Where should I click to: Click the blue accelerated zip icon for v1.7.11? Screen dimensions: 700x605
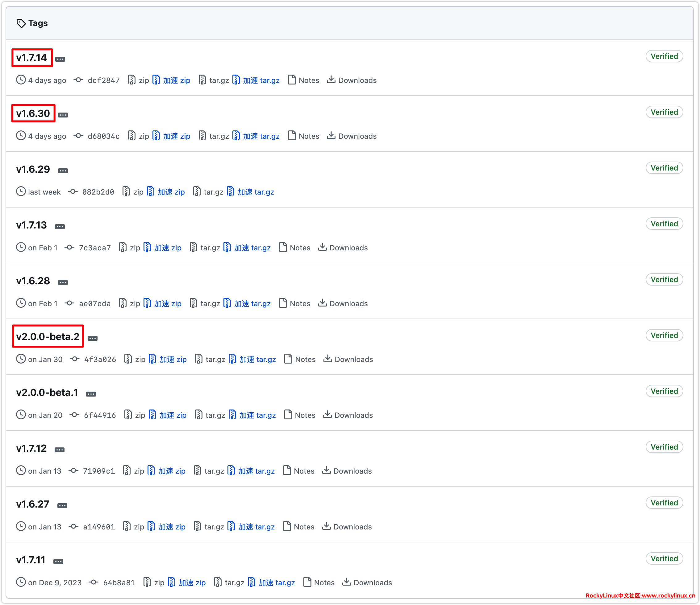(x=172, y=582)
